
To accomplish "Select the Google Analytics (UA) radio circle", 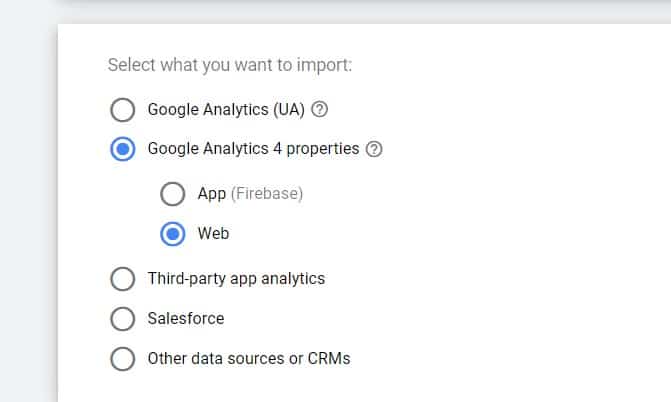I will (x=123, y=110).
